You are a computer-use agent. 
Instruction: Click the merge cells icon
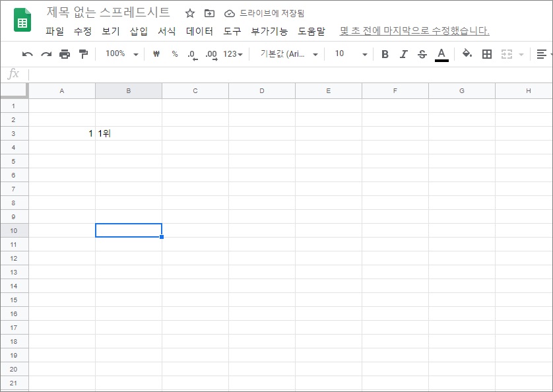coord(507,54)
